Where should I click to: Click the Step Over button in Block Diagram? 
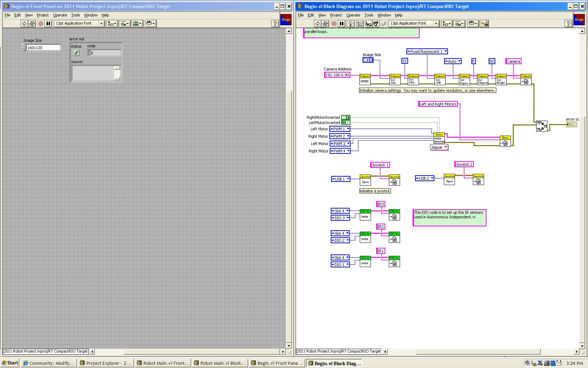point(376,23)
